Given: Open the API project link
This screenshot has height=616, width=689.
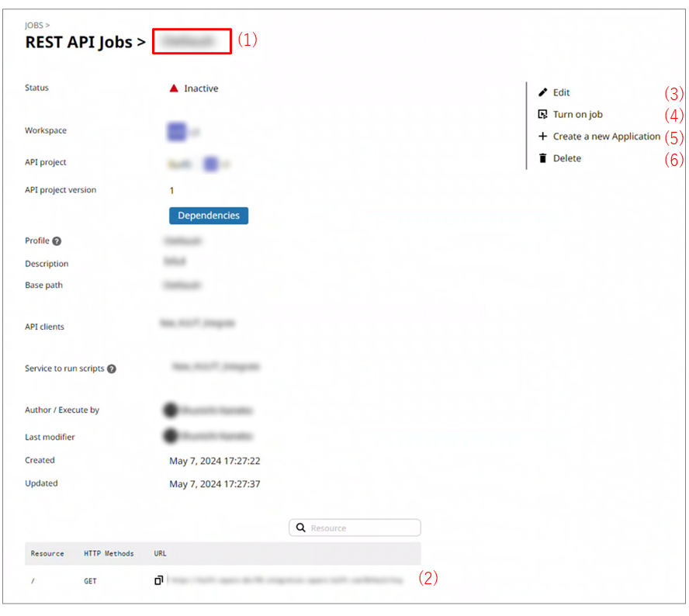Looking at the screenshot, I should (181, 164).
